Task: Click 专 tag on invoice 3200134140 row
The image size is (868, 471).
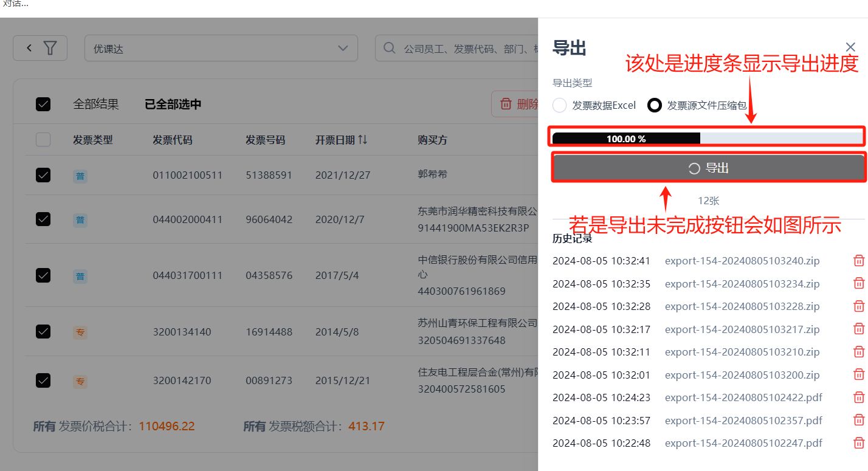Action: [x=80, y=332]
